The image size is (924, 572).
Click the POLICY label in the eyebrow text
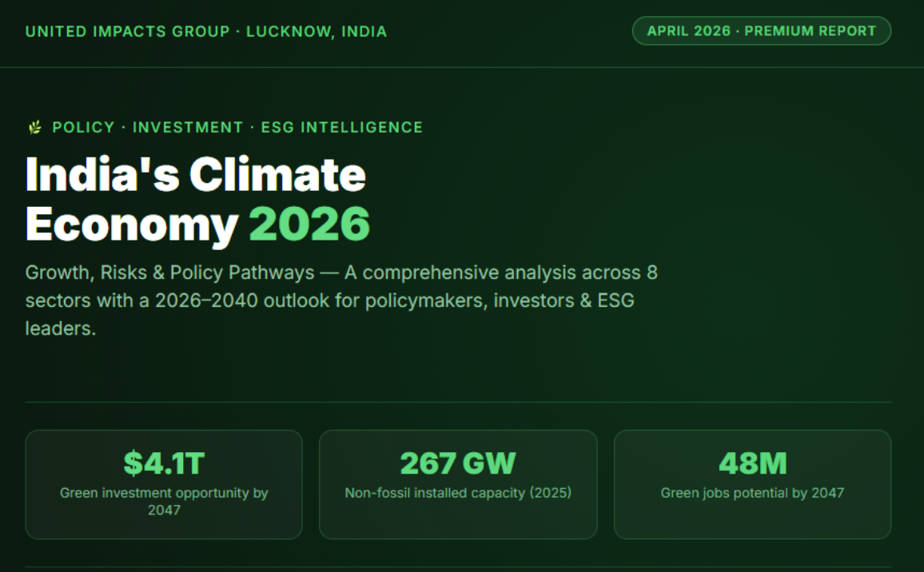(x=83, y=127)
